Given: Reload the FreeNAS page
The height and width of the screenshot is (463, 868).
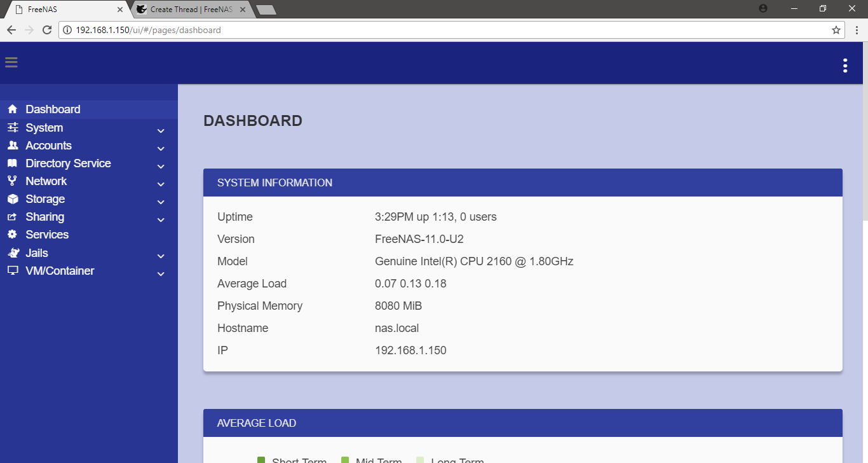Looking at the screenshot, I should [47, 30].
